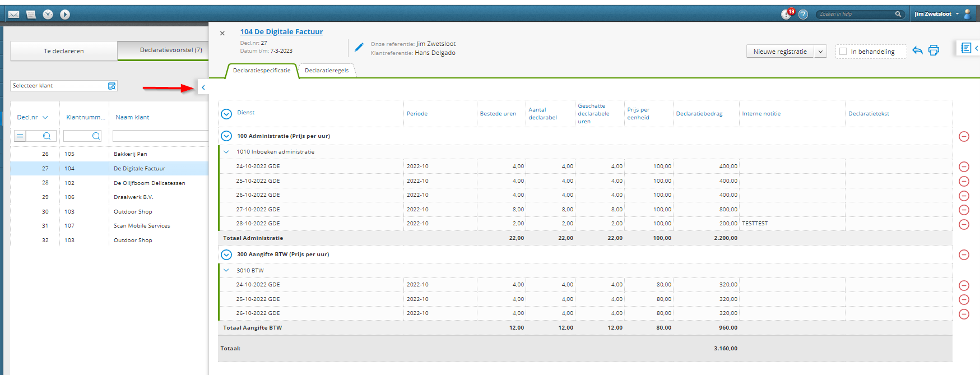The image size is (980, 375).
Task: Click the clock icon in top toolbar
Action: pyautogui.click(x=48, y=15)
